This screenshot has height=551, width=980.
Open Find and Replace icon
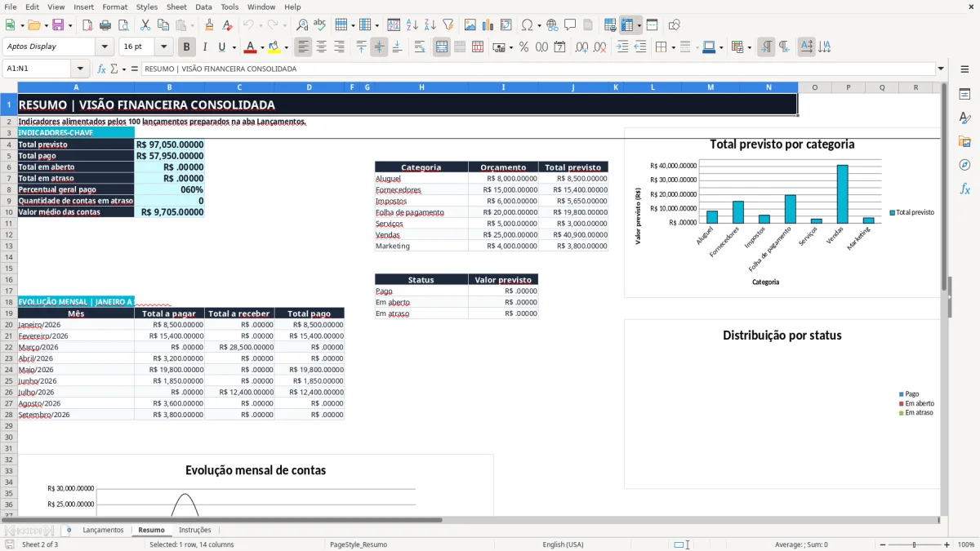tap(302, 25)
